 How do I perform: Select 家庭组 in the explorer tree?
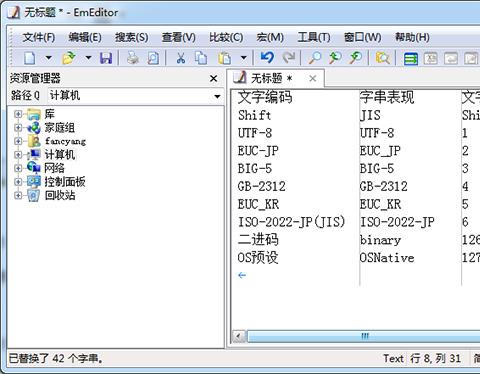pyautogui.click(x=60, y=128)
